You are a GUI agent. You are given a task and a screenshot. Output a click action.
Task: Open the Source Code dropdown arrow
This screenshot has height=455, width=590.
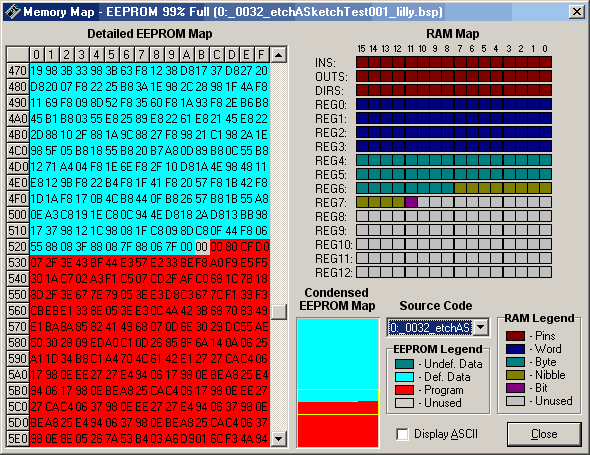click(481, 327)
